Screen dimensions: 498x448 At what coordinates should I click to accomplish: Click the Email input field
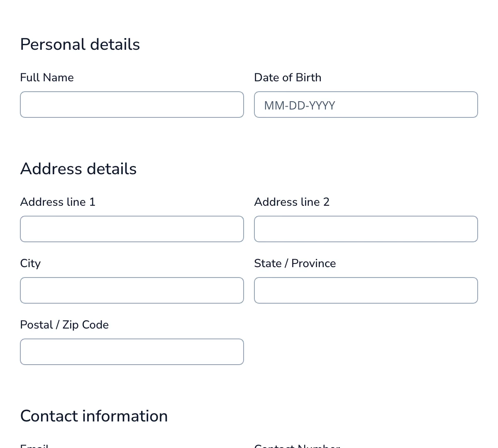132,447
